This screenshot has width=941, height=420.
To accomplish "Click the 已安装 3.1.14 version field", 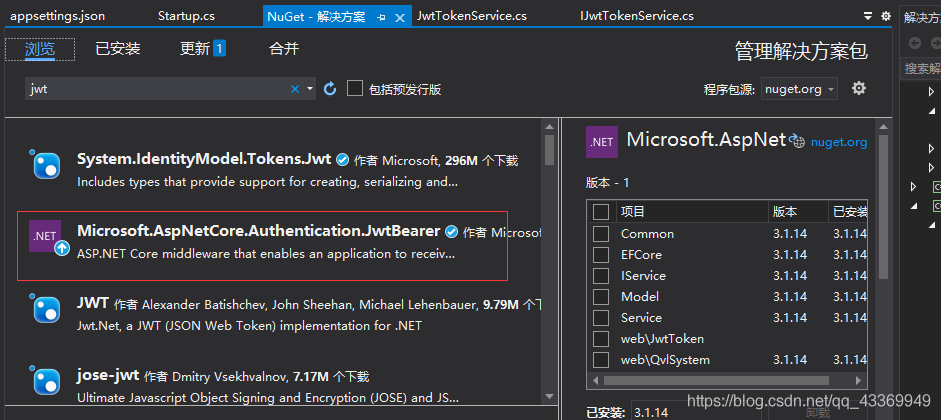I will 698,413.
